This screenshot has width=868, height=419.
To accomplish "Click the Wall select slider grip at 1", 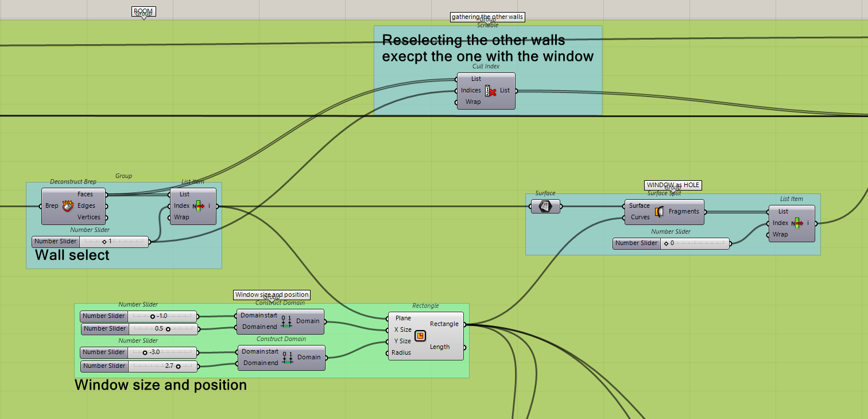I will click(x=104, y=242).
